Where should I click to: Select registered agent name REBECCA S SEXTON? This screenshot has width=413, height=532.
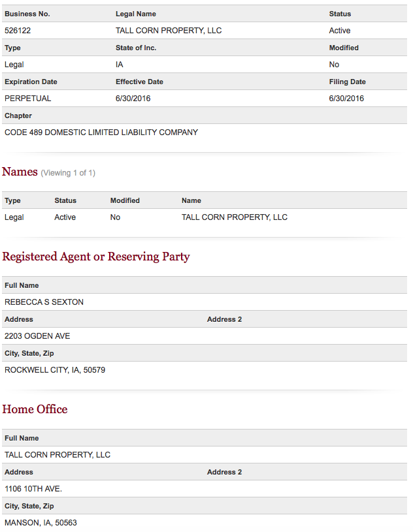(44, 302)
